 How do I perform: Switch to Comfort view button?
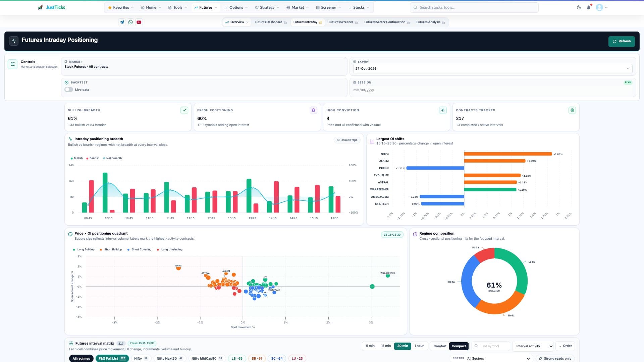(440, 346)
